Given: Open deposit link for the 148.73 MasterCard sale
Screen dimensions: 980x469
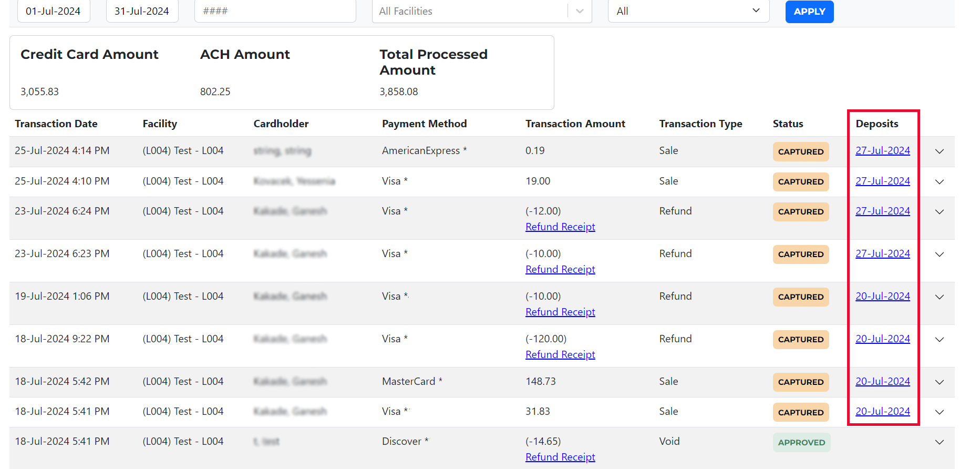Looking at the screenshot, I should [883, 382].
